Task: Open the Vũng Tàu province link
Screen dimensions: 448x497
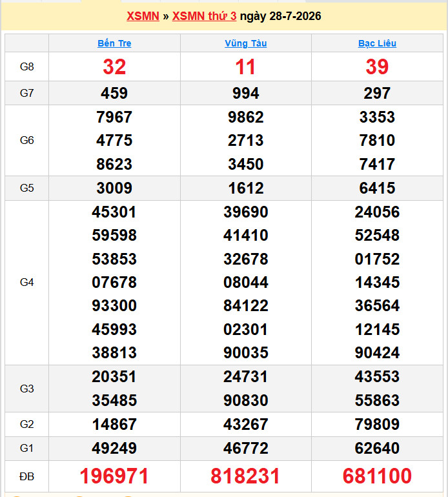Action: (246, 43)
